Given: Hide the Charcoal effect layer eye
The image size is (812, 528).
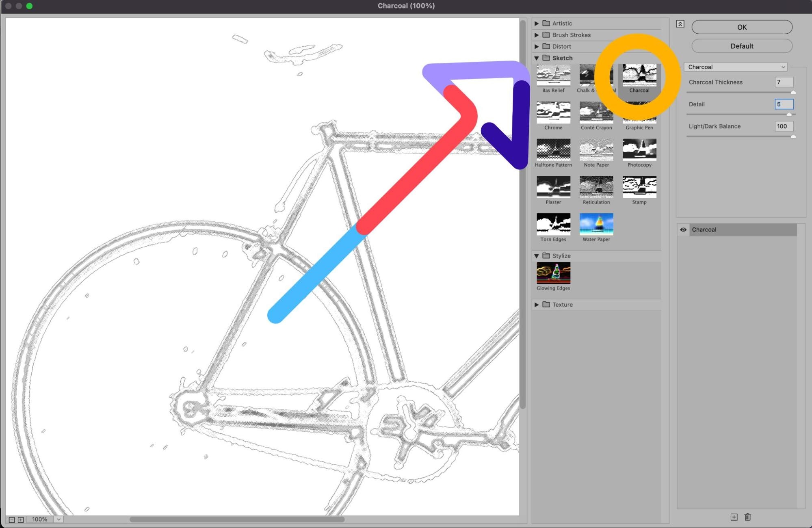Looking at the screenshot, I should click(x=683, y=229).
